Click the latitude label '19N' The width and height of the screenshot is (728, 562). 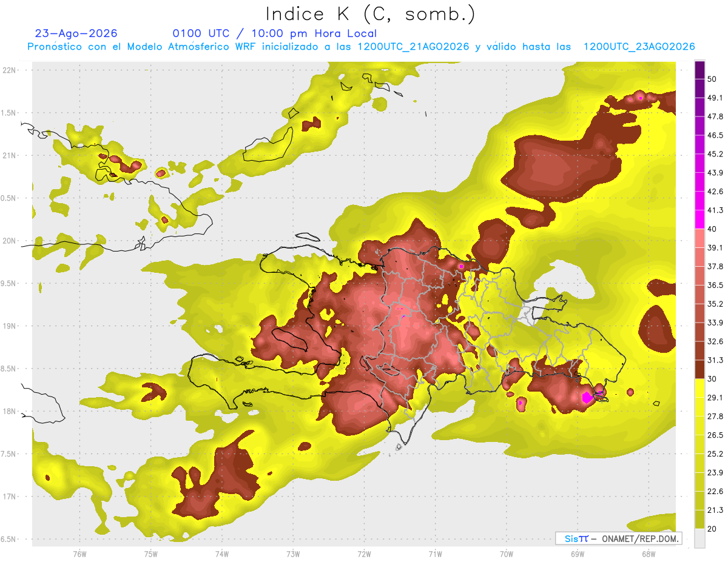pos(9,326)
